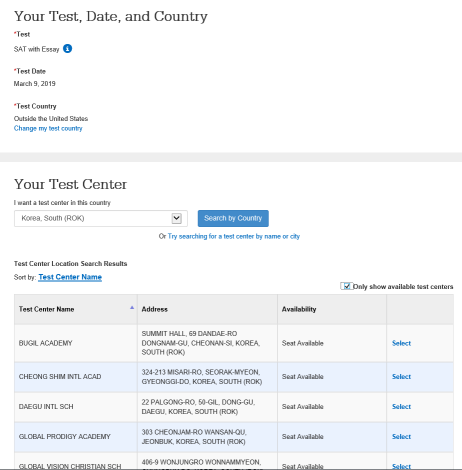Click the DAEGU INTL SCH address cell
Image resolution: width=462 pixels, height=470 pixels.
point(207,407)
